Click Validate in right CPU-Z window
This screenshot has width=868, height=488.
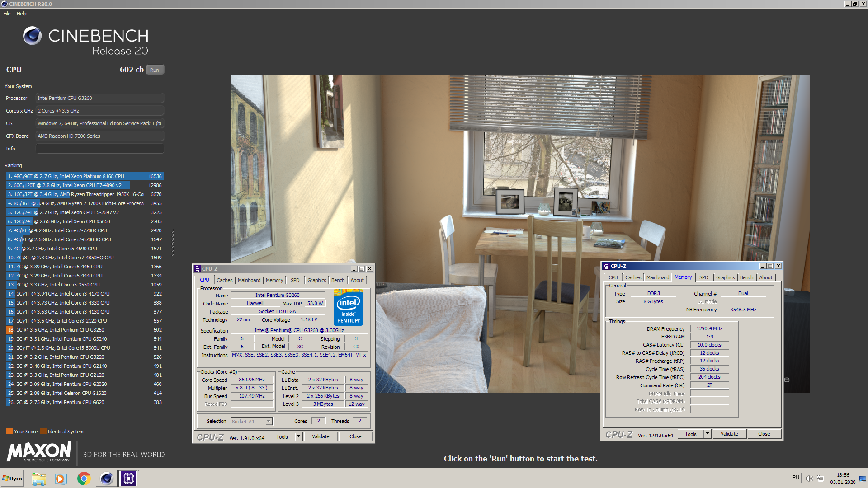[729, 434]
